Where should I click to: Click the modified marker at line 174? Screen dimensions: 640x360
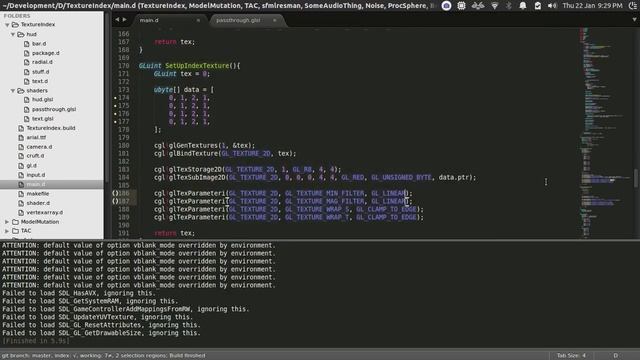pyautogui.click(x=115, y=98)
